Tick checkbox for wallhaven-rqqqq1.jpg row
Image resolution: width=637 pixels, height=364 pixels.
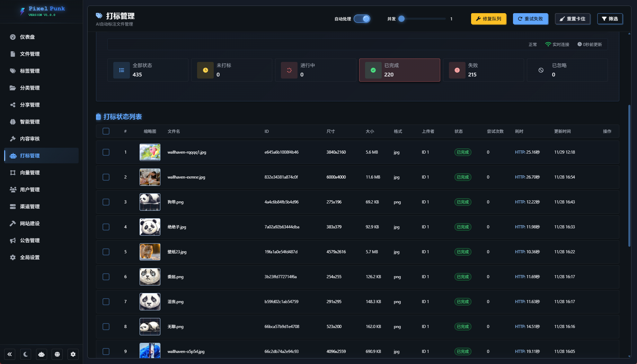[x=106, y=152]
